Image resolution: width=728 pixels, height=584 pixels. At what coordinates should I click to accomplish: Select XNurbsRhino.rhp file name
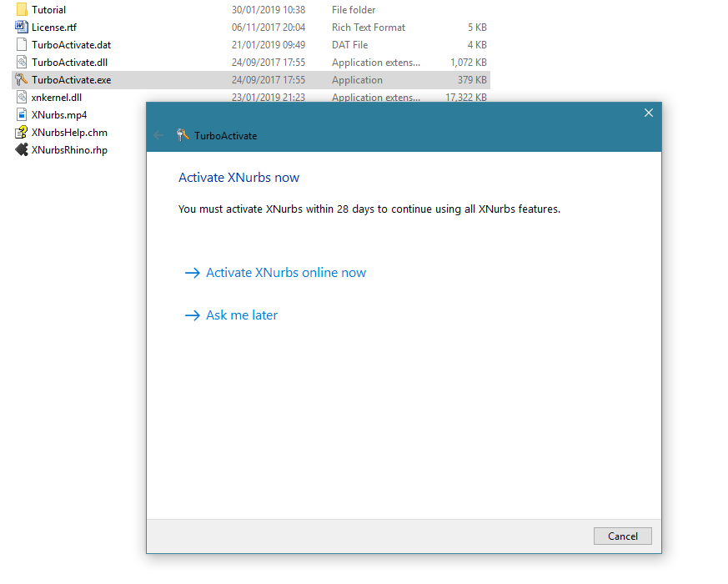tap(69, 150)
